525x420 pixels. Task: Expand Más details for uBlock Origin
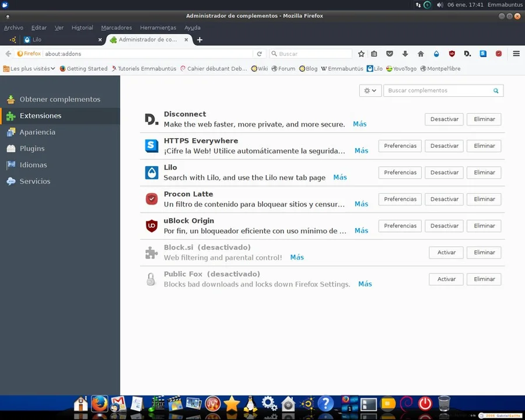(361, 230)
